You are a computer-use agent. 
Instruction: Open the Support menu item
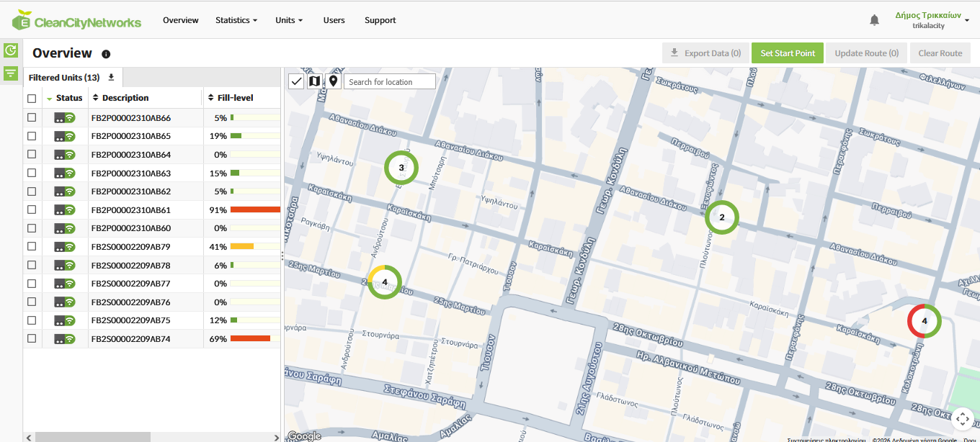(380, 20)
